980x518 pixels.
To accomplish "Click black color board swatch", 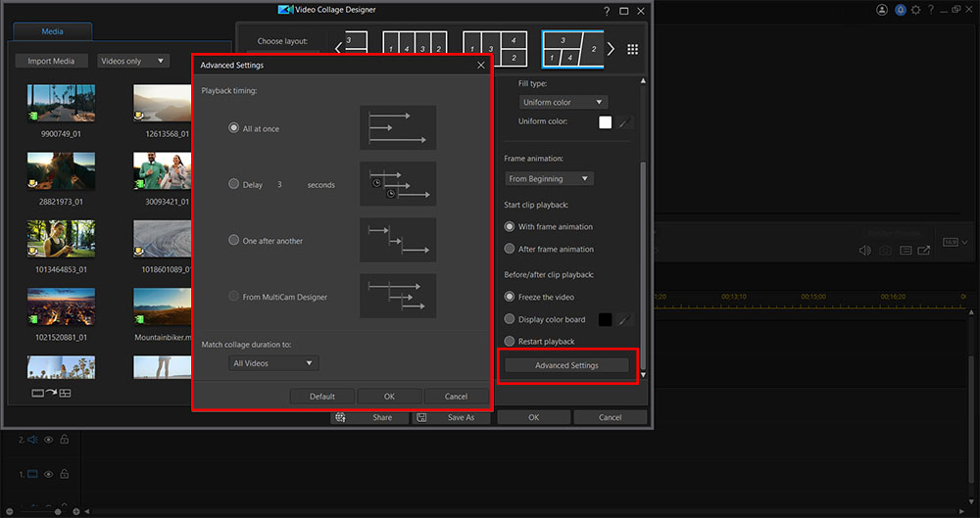I will pos(605,320).
